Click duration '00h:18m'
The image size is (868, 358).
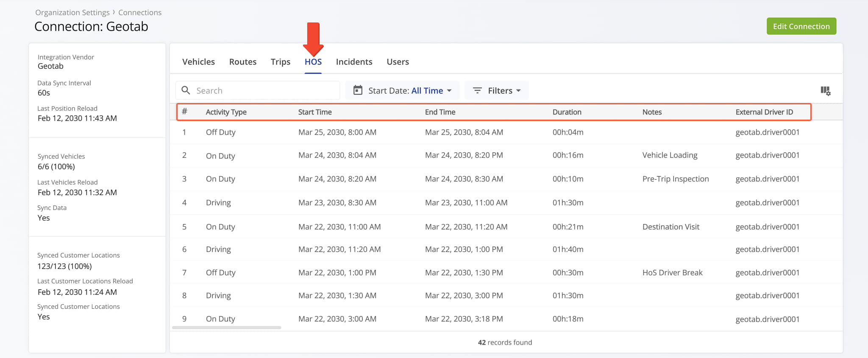coord(568,319)
